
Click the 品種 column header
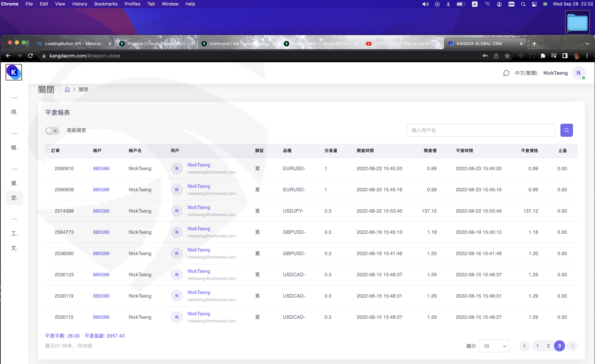[x=287, y=151]
